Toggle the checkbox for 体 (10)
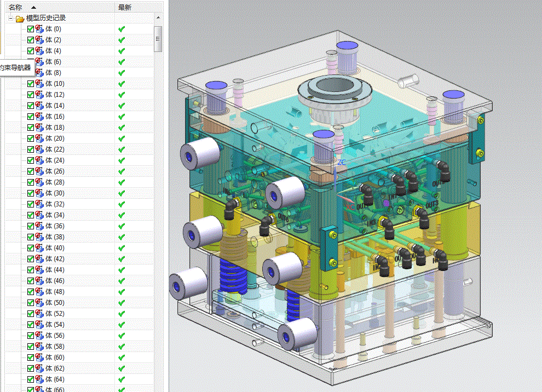Image resolution: width=542 pixels, height=392 pixels. pyautogui.click(x=31, y=84)
